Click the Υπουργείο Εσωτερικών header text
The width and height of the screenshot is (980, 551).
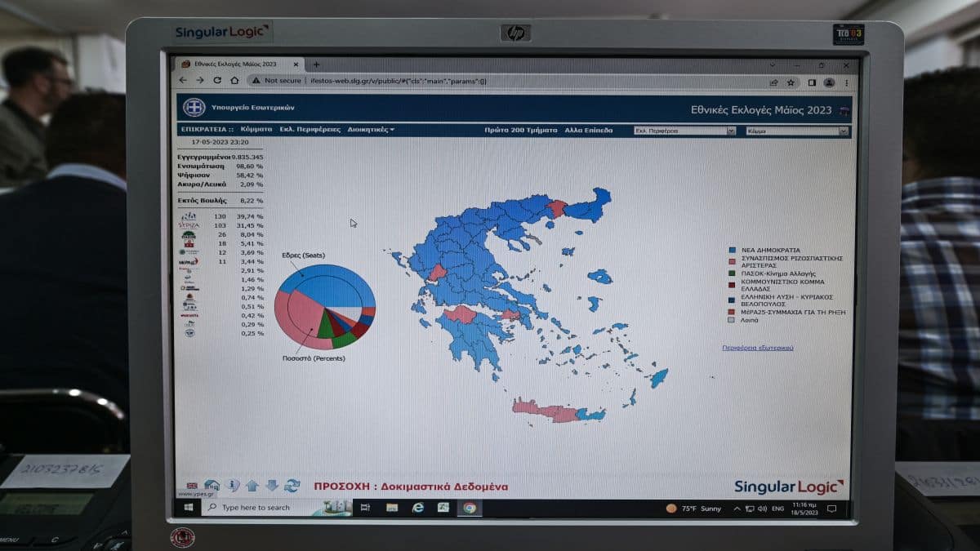tap(252, 107)
